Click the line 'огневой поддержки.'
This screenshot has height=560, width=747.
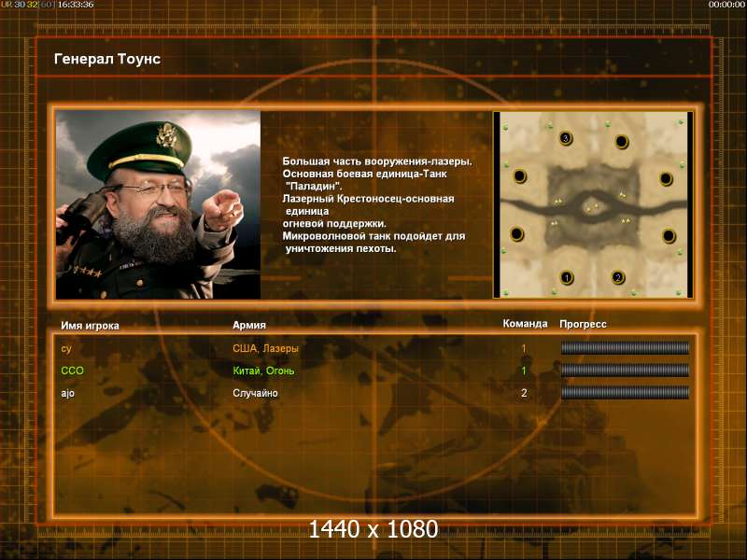coord(334,223)
